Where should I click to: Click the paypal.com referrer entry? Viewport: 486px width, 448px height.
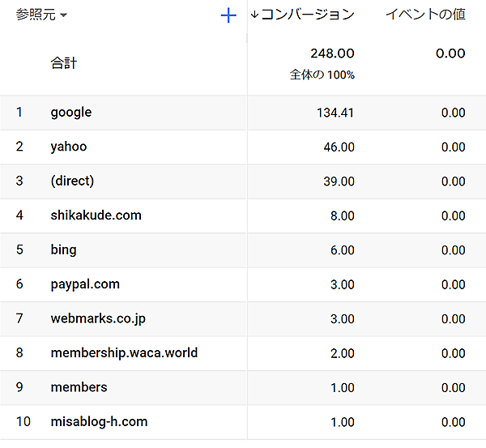[x=85, y=284]
